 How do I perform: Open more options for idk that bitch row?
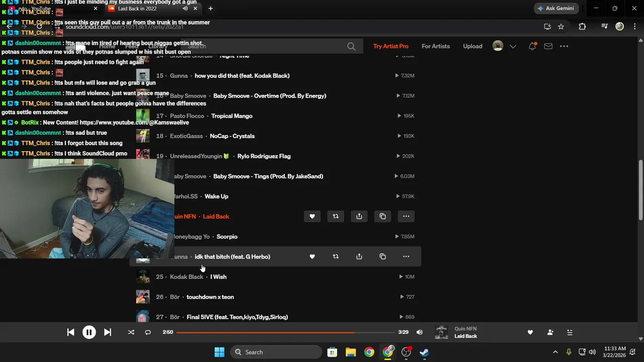tap(406, 256)
